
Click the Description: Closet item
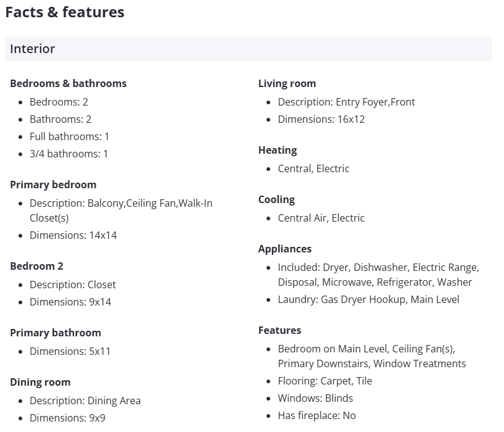[73, 285]
